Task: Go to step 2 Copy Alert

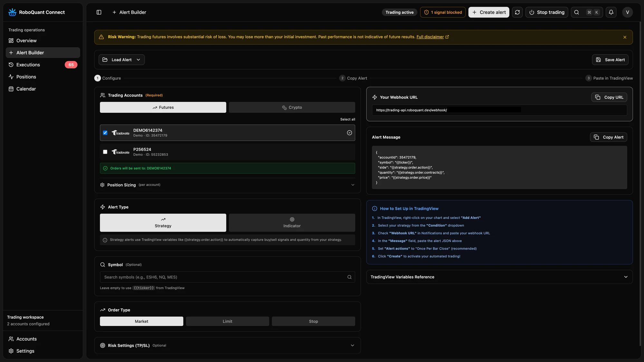Action: (x=353, y=78)
